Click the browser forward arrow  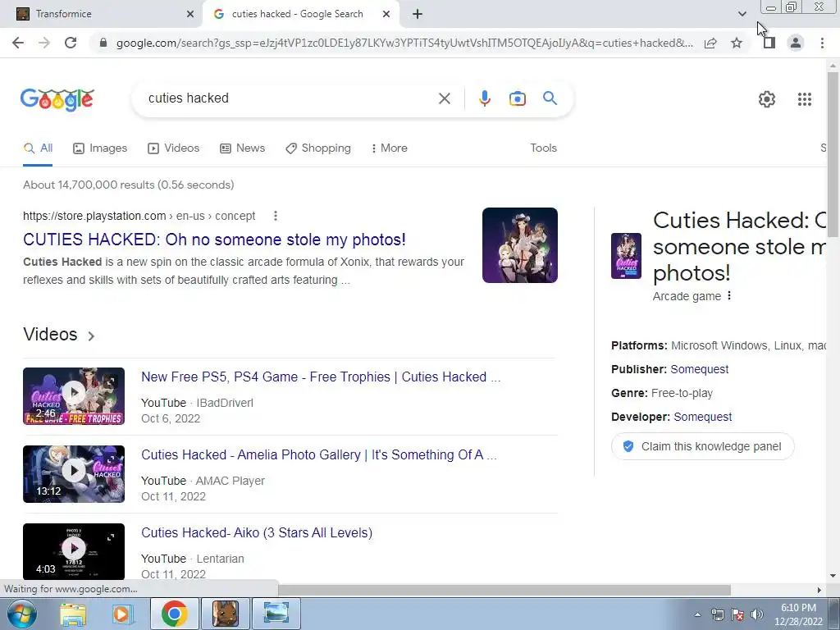click(x=44, y=43)
